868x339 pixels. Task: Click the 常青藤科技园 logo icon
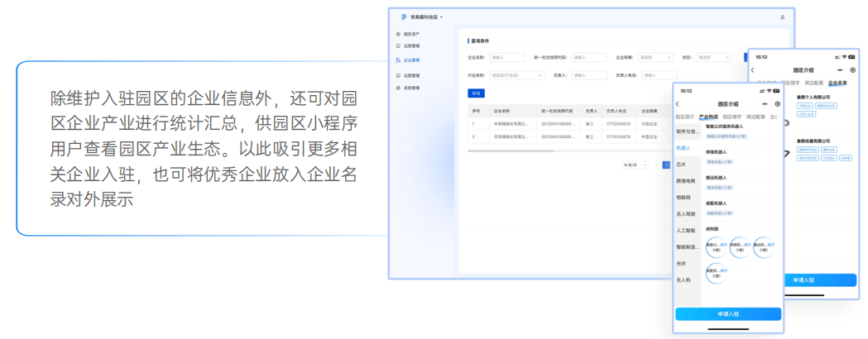404,17
